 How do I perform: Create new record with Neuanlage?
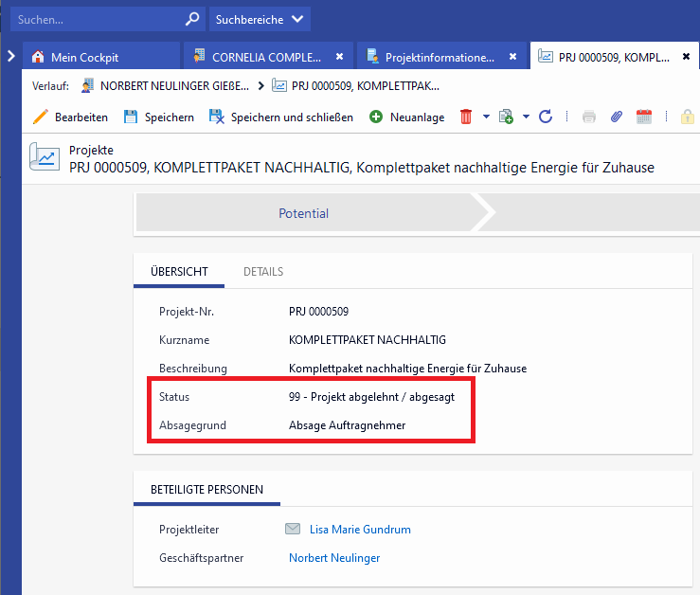tap(406, 117)
